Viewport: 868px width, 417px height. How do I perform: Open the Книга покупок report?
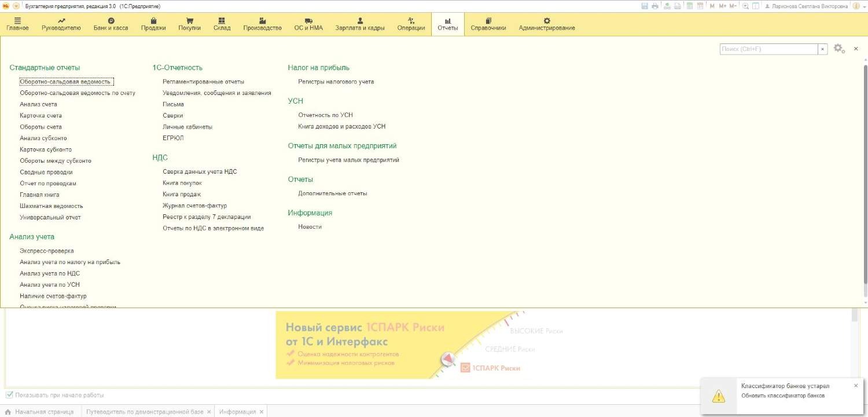pos(182,183)
